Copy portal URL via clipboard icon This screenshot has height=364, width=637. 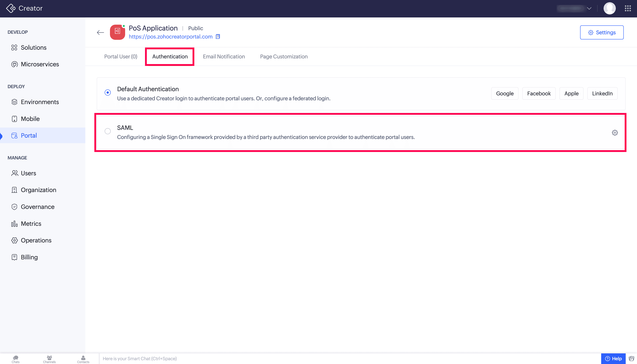[x=218, y=37]
